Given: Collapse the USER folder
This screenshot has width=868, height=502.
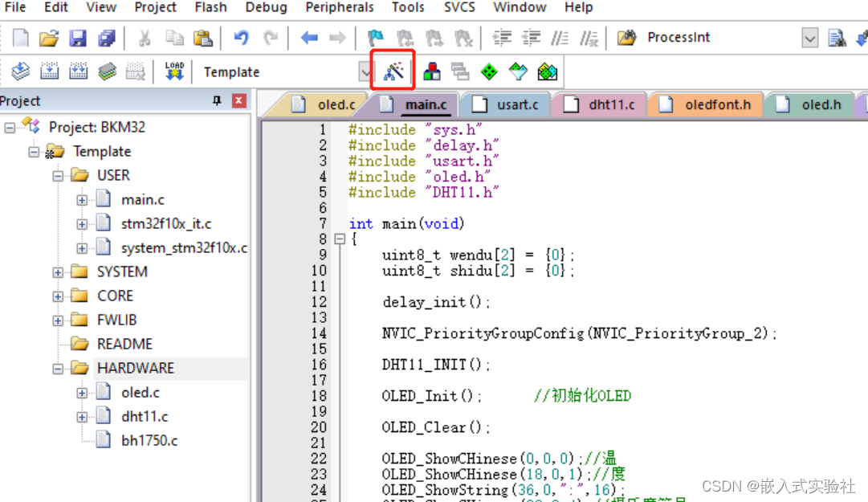Looking at the screenshot, I should [58, 176].
